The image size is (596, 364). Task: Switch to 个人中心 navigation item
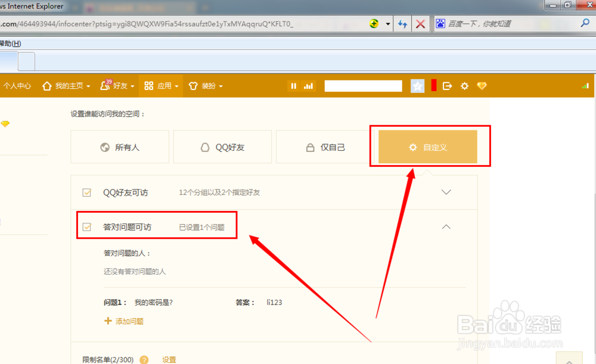(17, 85)
